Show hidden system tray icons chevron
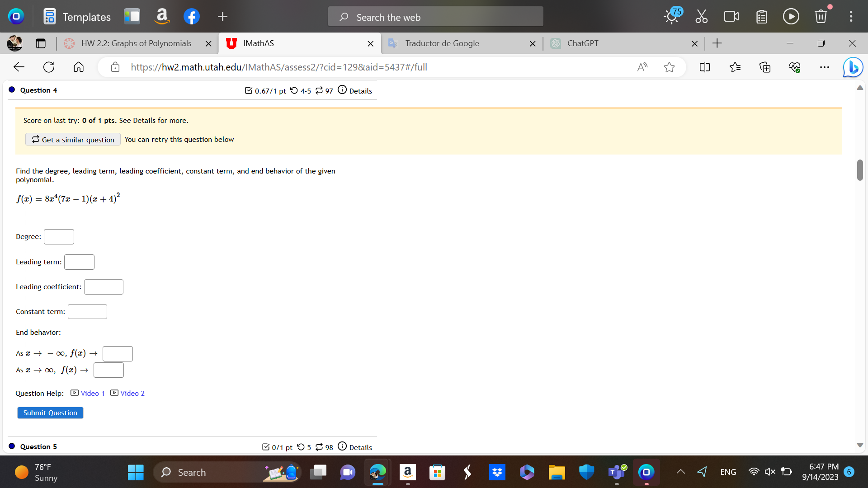Image resolution: width=868 pixels, height=488 pixels. tap(680, 472)
